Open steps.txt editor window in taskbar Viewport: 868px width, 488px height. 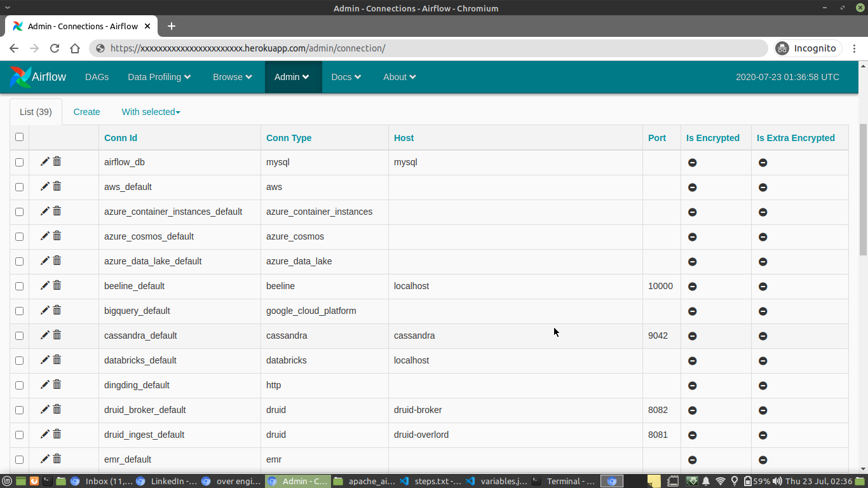point(431,481)
